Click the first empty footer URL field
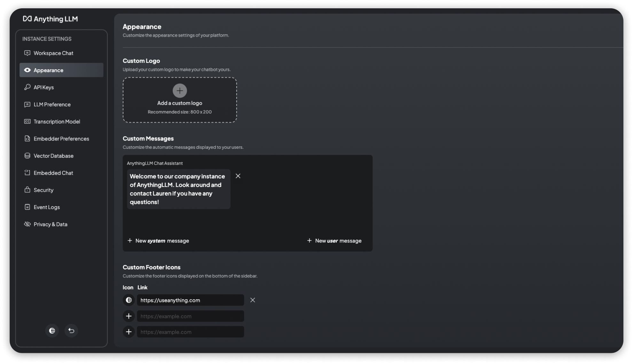Viewport: 633px width, 364px height. (x=190, y=316)
